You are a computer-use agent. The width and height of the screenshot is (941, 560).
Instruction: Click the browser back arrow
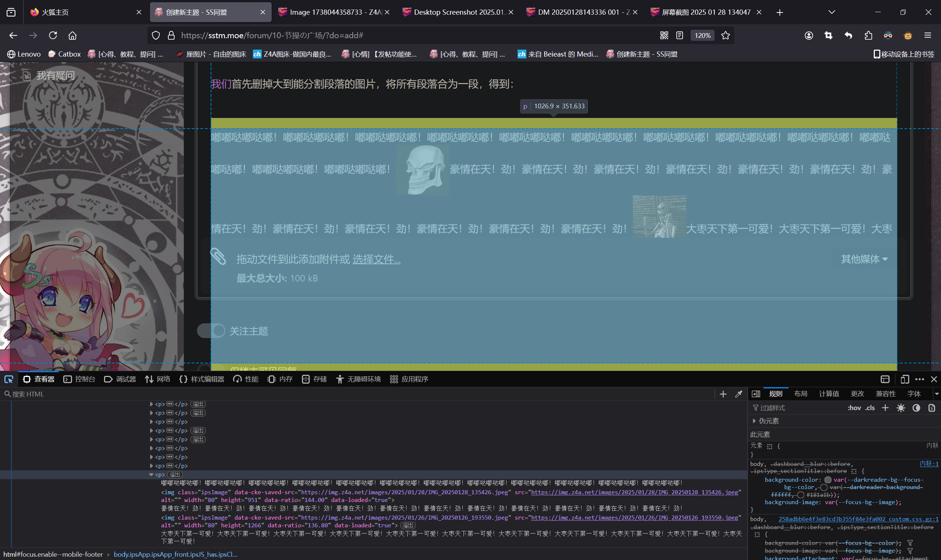(x=13, y=36)
